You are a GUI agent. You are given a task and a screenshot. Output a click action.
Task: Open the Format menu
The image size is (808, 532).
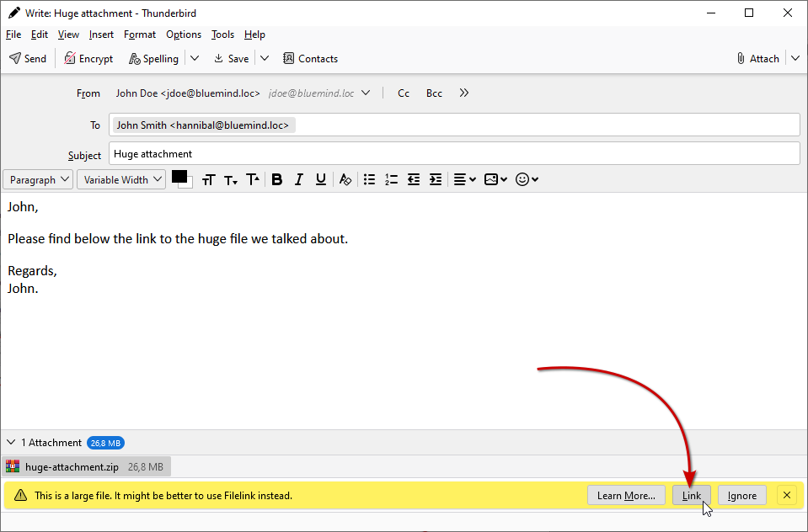click(140, 35)
